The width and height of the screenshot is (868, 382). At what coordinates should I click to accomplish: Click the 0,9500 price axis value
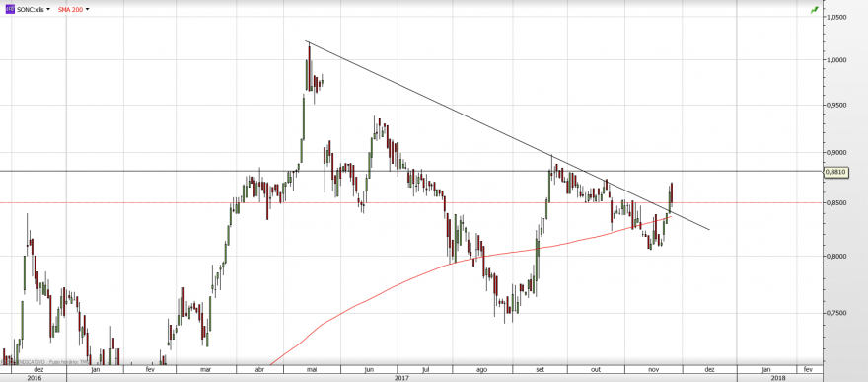835,105
